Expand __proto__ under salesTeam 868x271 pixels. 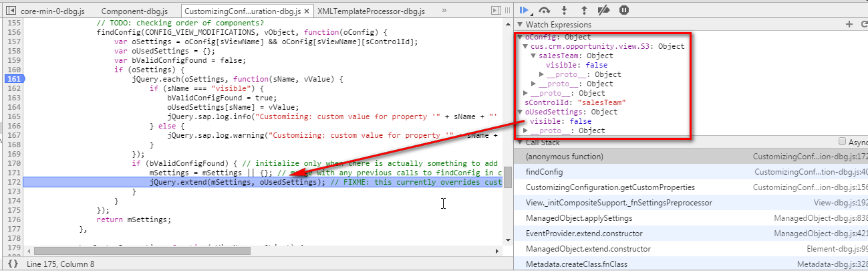(541, 74)
